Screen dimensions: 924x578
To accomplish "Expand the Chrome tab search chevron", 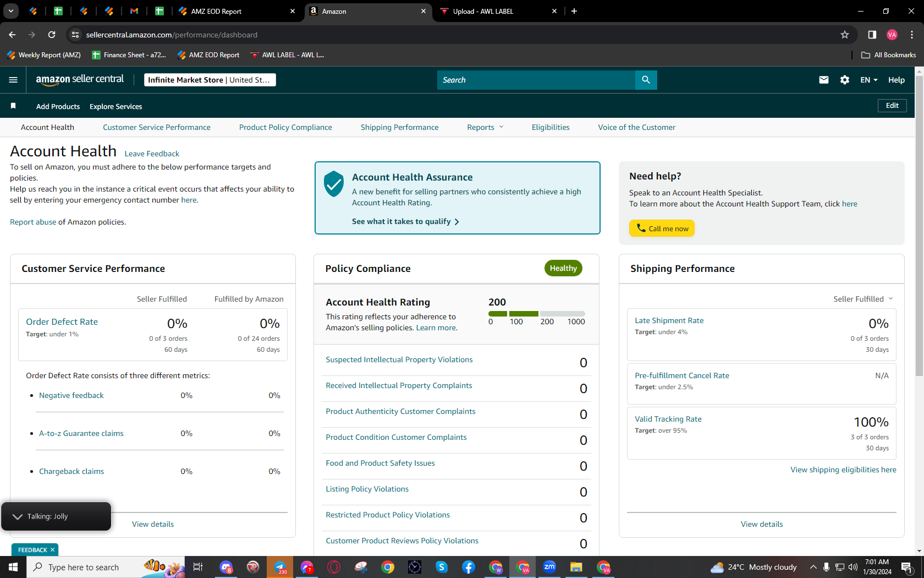I will tap(10, 11).
